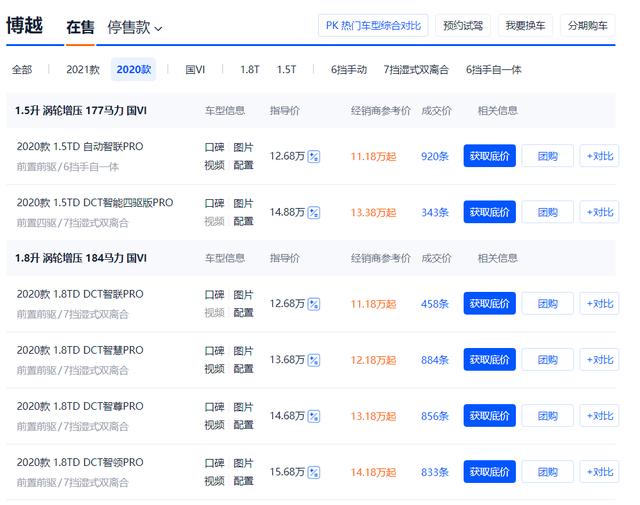Get lowest price for 1.5TD DCT智能四驱版PRO
Screen dimensions: 640x505
[x=489, y=212]
